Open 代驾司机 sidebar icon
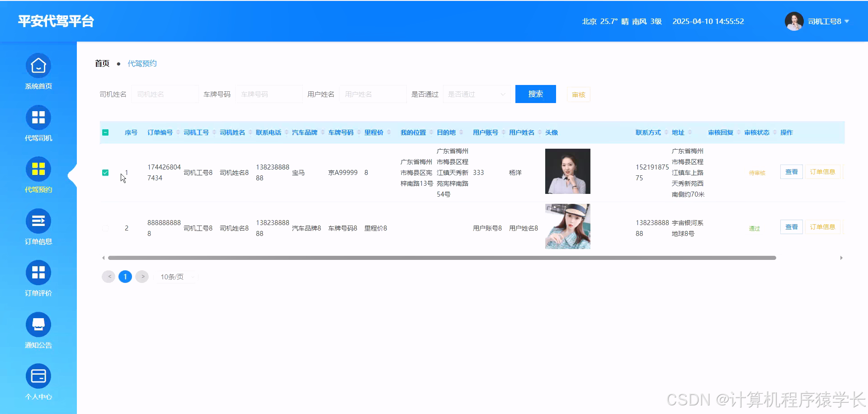Viewport: 868px width, 414px height. [38, 118]
